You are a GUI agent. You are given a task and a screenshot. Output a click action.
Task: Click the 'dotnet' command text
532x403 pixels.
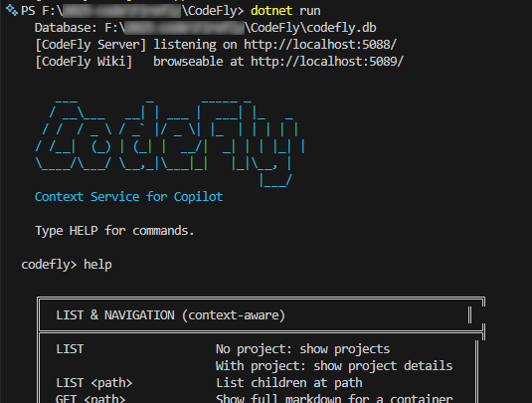271,11
